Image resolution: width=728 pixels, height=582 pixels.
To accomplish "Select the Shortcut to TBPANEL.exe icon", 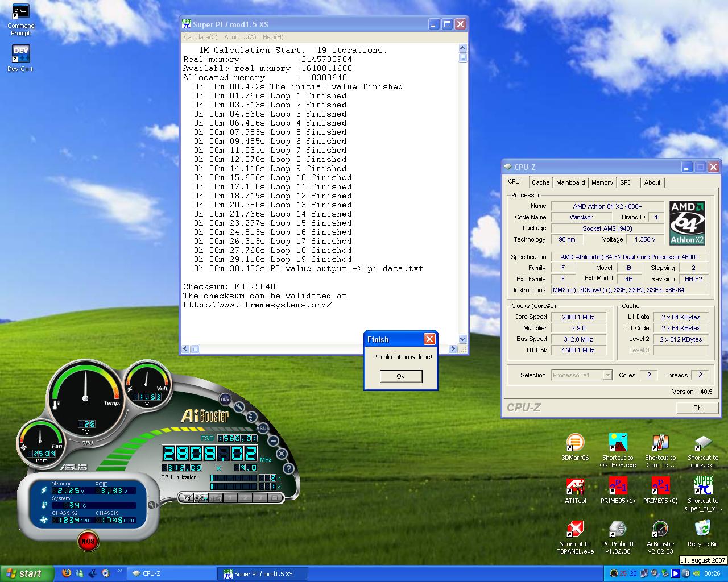I will pos(575,537).
